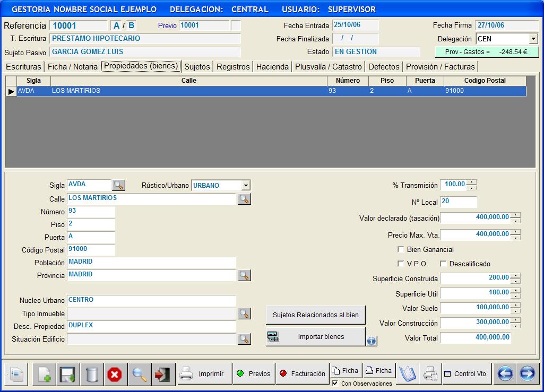Viewport: 544px width, 392px height.
Task: Click the Codigo Postal column header
Action: [x=485, y=81]
